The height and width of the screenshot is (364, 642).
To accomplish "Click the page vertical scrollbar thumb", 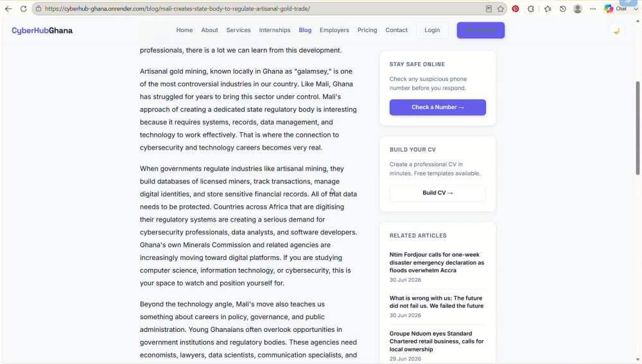I will tap(638, 128).
